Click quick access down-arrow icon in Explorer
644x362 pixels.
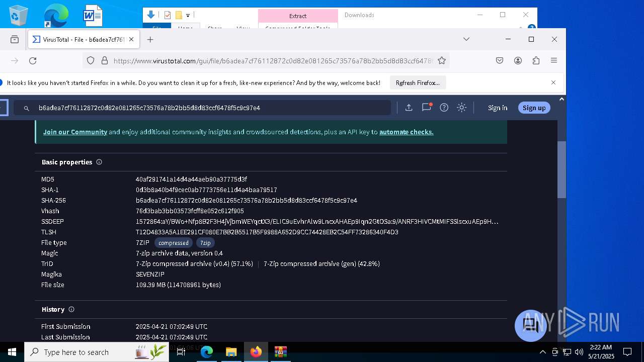[151, 15]
